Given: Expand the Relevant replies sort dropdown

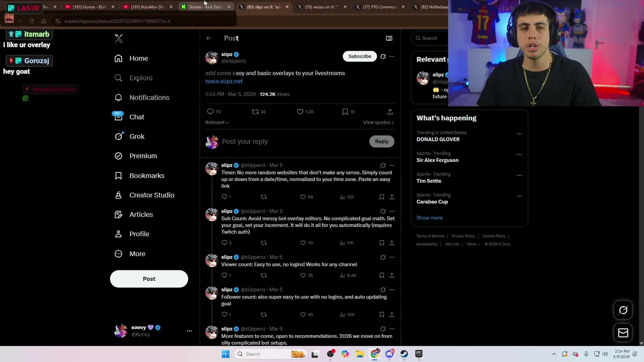Looking at the screenshot, I should (217, 122).
